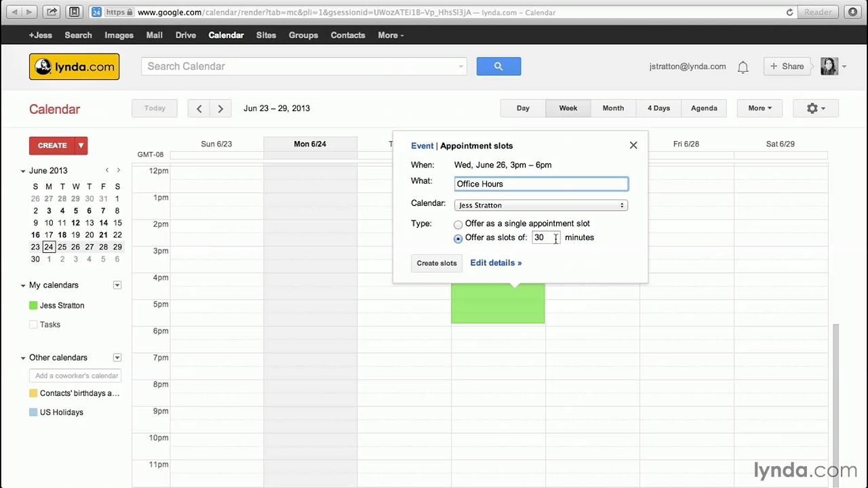Click the lynda.com logo
The image size is (868, 488).
75,66
